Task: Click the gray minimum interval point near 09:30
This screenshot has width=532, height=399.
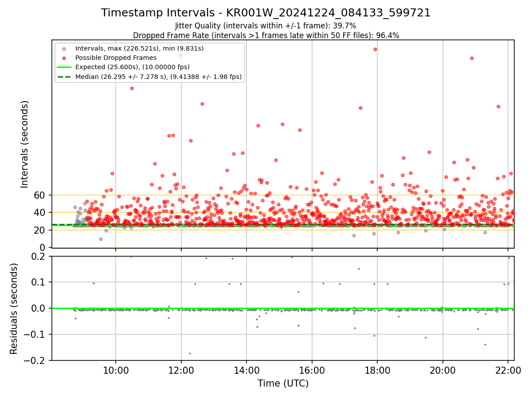Action: 101,239
